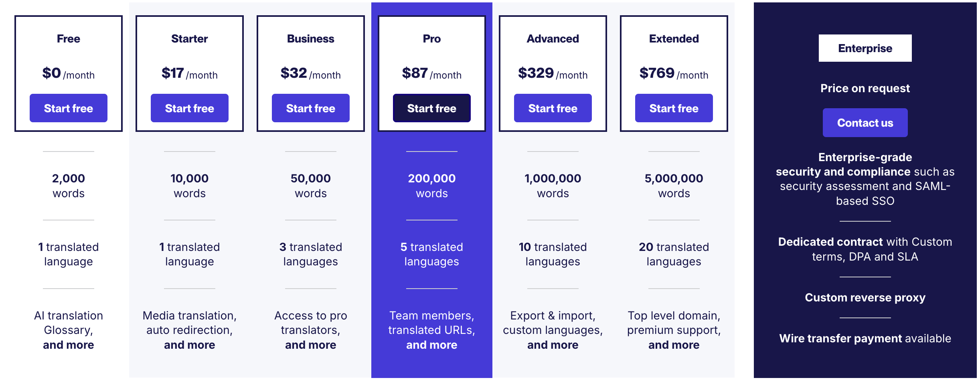This screenshot has width=980, height=380.
Task: Click Custom reverse proxy feature text
Action: coord(865,297)
